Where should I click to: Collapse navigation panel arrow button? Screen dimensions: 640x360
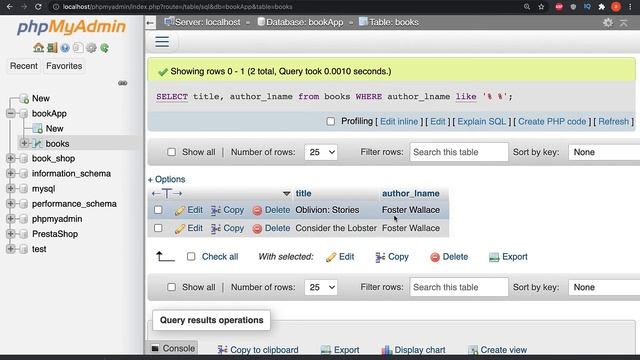pyautogui.click(x=150, y=22)
